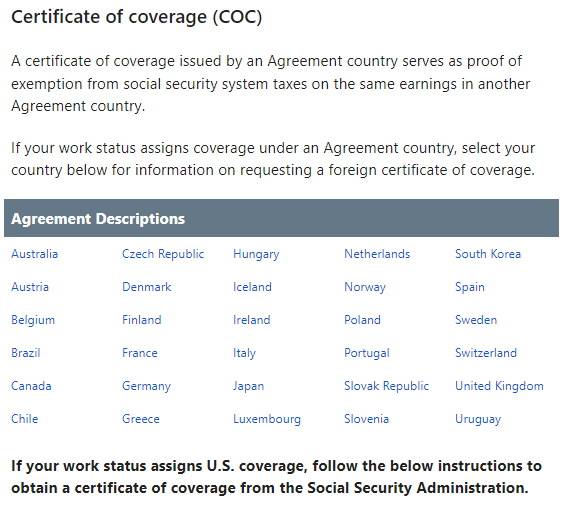Select the Czech Republic link
This screenshot has width=576, height=512.
point(163,254)
